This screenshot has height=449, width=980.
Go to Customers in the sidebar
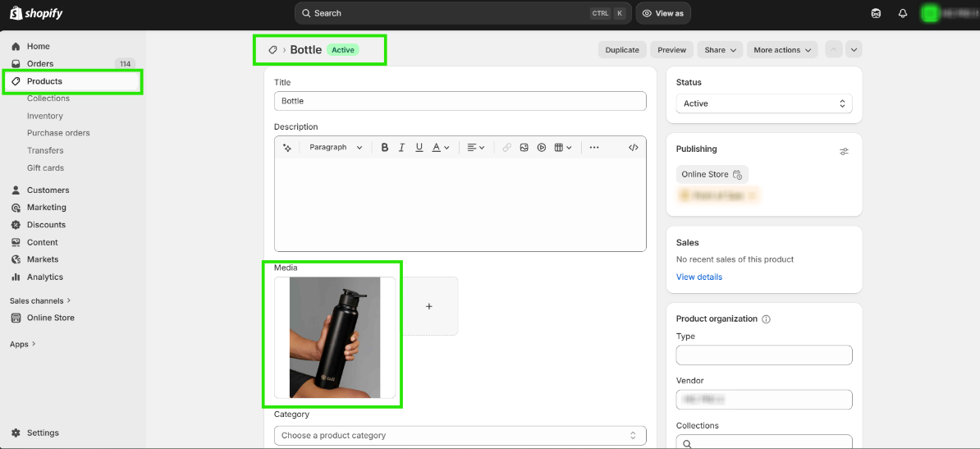click(x=48, y=190)
